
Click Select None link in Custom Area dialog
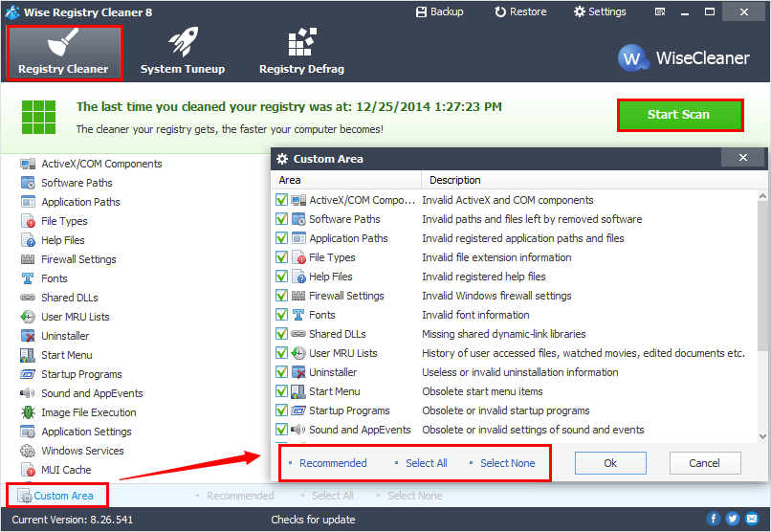coord(507,463)
